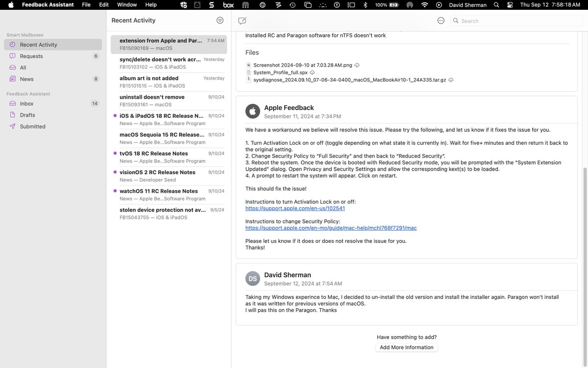The width and height of the screenshot is (588, 368).
Task: Open the Activation Lock support.apple.com link
Action: 295,208
